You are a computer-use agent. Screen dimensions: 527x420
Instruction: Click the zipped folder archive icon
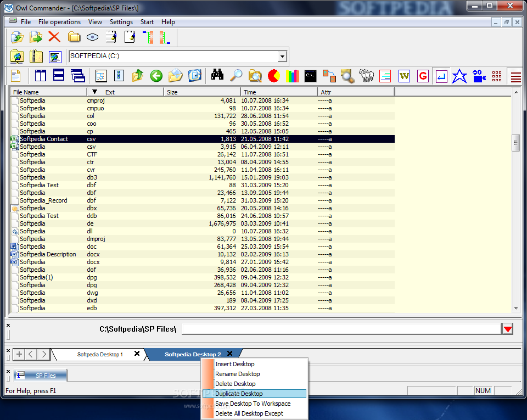point(36,57)
